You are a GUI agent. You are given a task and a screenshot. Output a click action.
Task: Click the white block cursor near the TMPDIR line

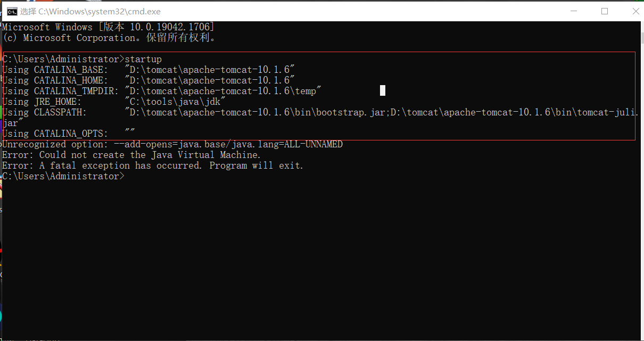(x=382, y=90)
